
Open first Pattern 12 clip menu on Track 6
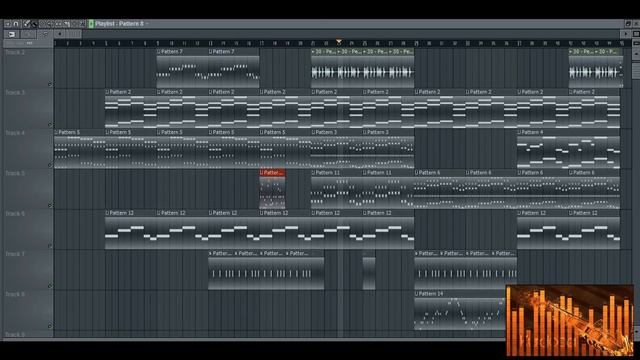click(107, 213)
